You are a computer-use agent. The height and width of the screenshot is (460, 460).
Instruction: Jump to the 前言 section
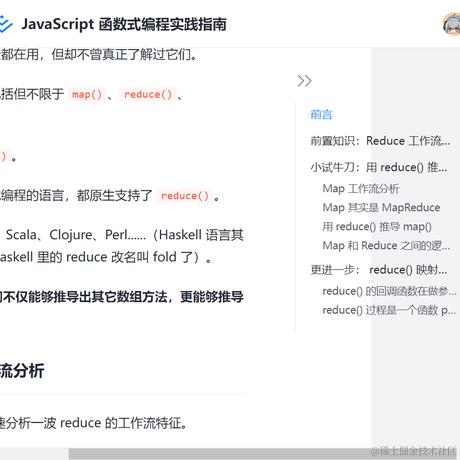tap(321, 115)
